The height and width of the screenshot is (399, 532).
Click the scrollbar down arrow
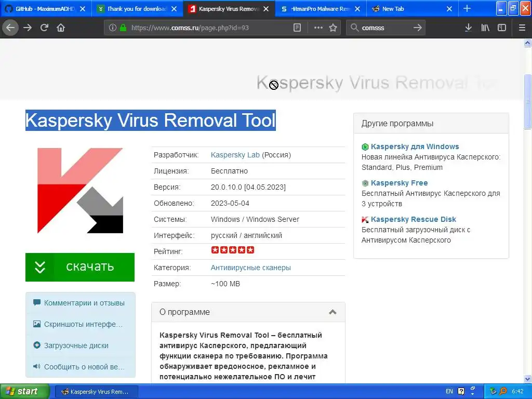point(527,379)
